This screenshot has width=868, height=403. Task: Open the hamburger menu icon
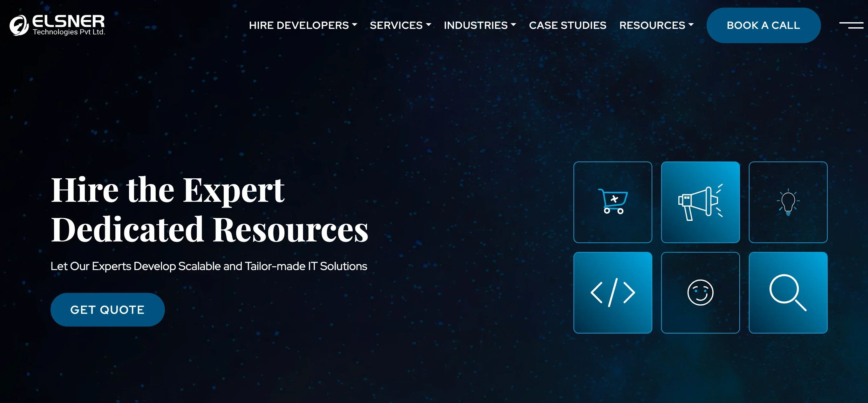[x=851, y=25]
